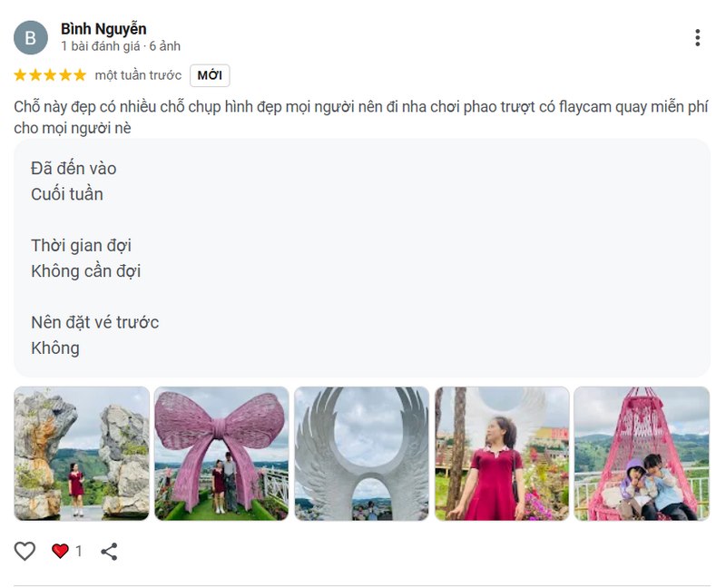Viewport: 726px width, 588px height.
Task: Open the white angel wings photo
Action: pos(361,454)
